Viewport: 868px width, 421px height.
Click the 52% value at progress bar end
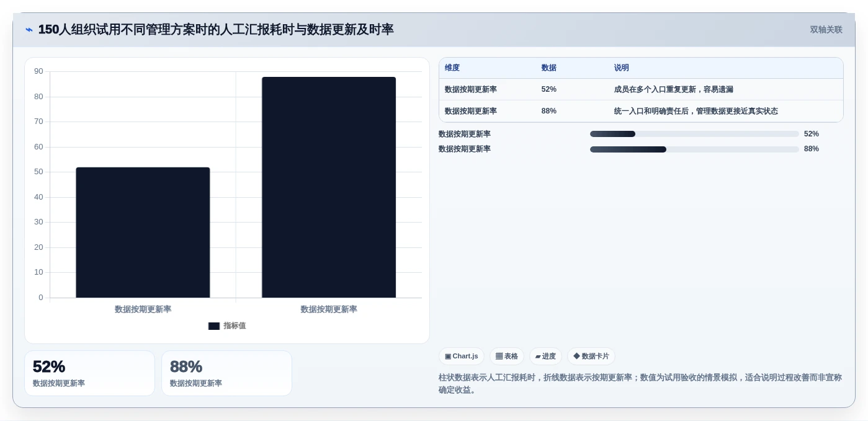click(x=812, y=134)
